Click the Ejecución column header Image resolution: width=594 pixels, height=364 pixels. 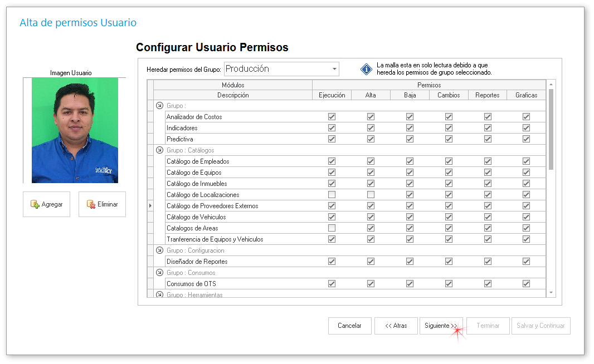click(x=332, y=95)
